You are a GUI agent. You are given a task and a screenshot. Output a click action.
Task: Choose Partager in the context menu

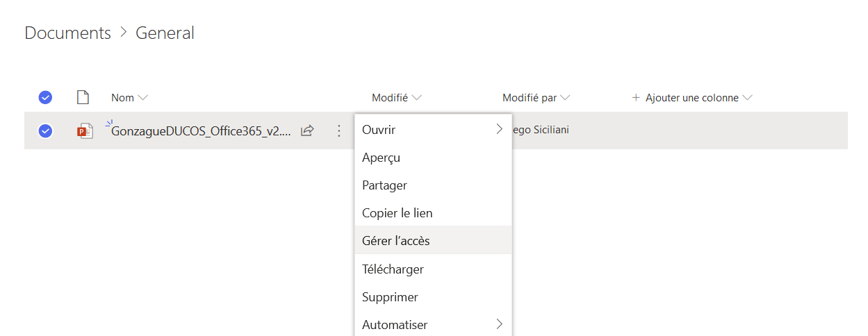tap(384, 185)
